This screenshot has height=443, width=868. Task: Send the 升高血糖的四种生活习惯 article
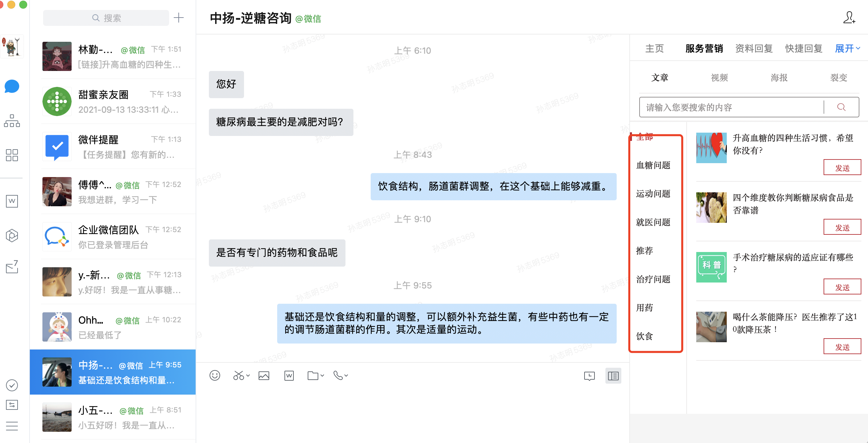coord(842,167)
